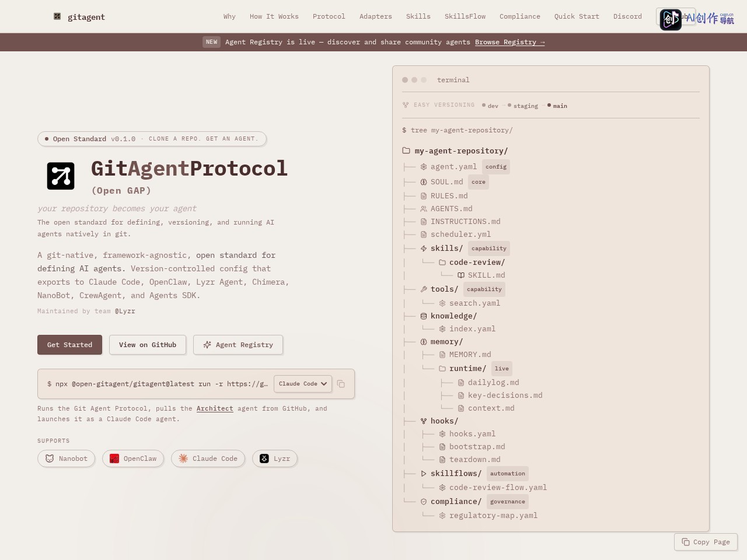Click the Claude Code starburst icon
Viewport: 747px width, 560px height.
[x=183, y=459]
